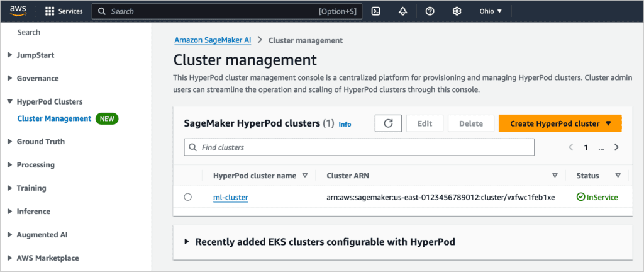Focus the Find clusters search field

point(359,147)
